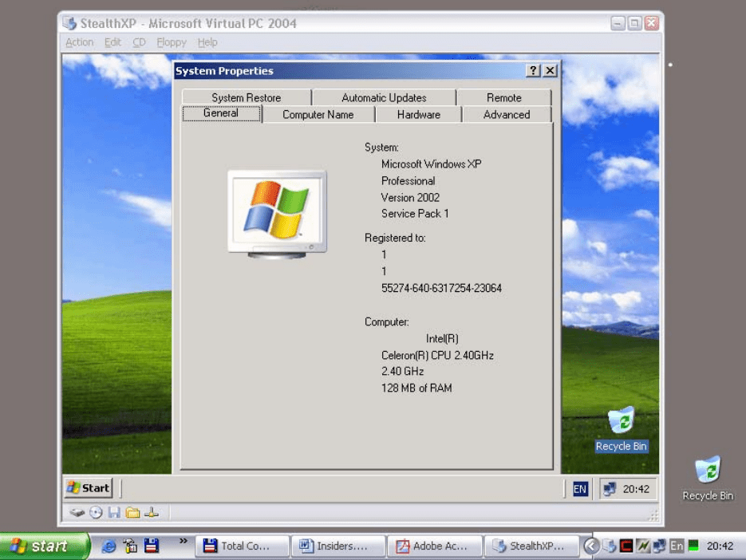Click the red C icon in host system tray
This screenshot has height=560, width=746.
(x=626, y=546)
